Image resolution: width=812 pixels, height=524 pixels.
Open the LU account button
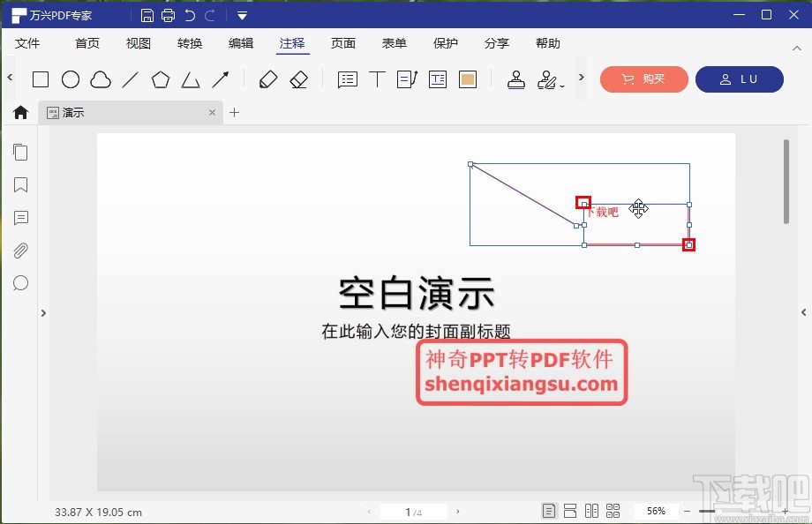[740, 79]
